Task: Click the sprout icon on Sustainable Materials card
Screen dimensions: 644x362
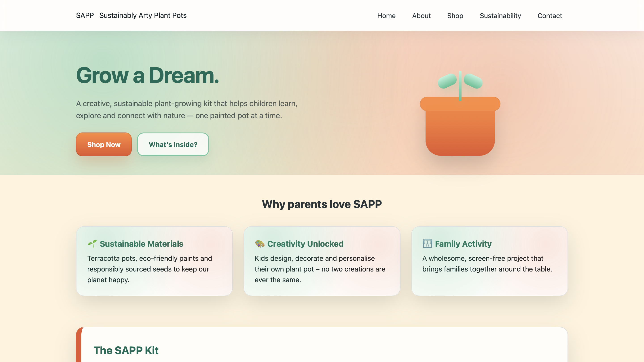Action: coord(93,244)
